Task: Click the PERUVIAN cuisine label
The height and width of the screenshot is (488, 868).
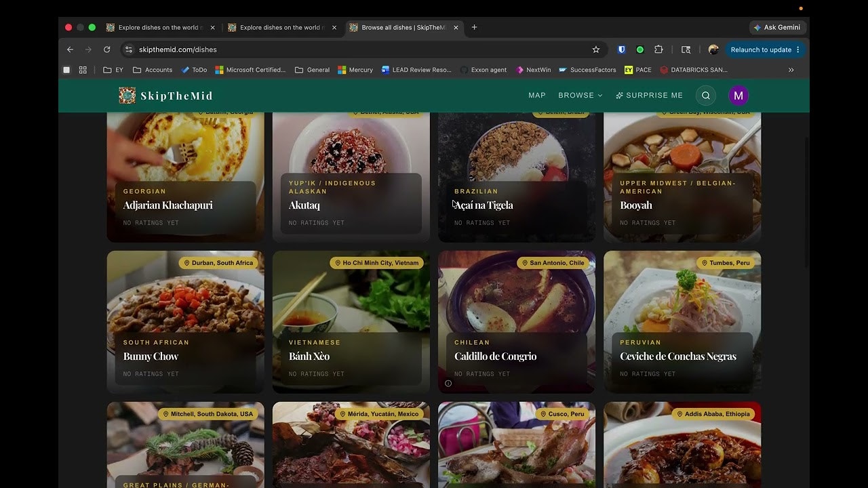Action: click(640, 342)
